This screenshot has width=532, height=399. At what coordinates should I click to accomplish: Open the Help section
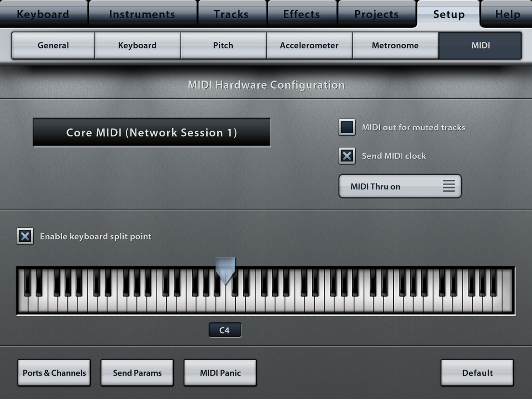click(507, 14)
